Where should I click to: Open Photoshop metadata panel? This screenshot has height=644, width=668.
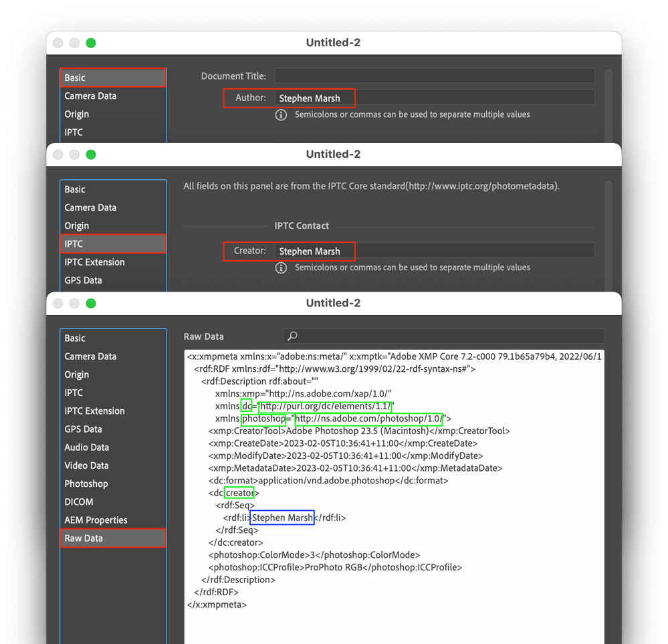click(113, 484)
